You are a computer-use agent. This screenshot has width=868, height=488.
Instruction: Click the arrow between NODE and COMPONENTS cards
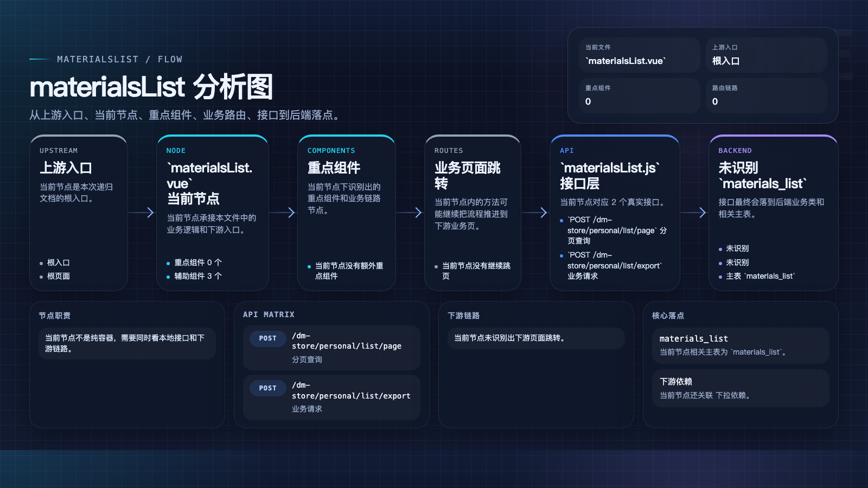[283, 213]
